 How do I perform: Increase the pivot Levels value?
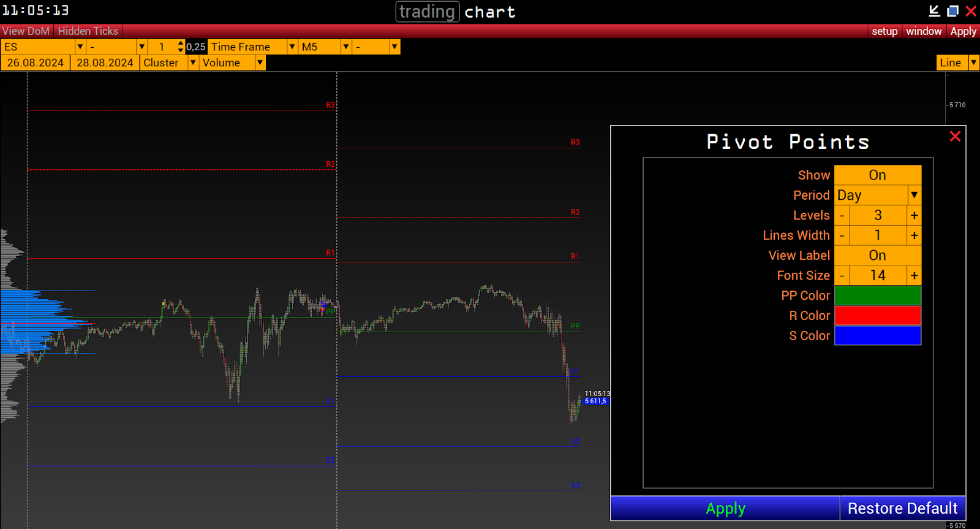pyautogui.click(x=914, y=216)
